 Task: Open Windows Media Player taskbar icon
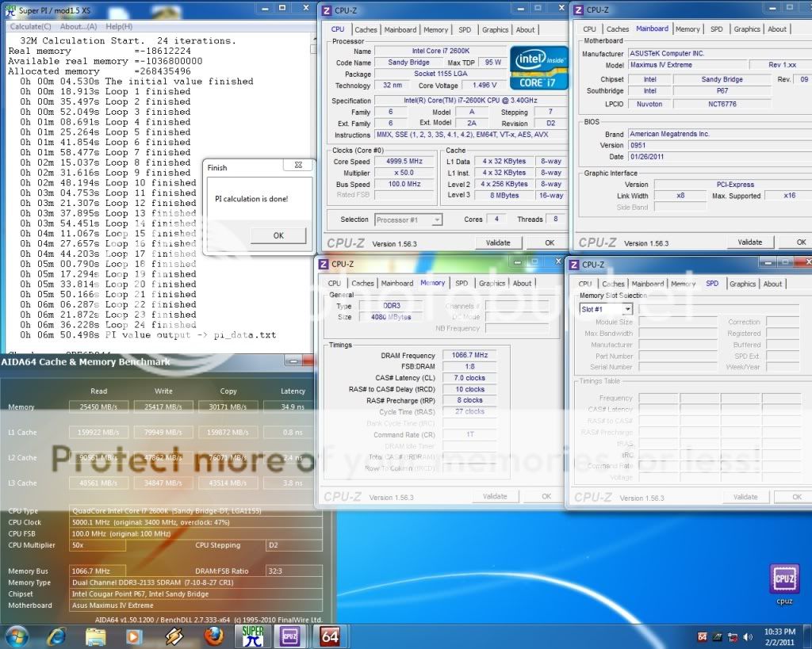coord(133,636)
